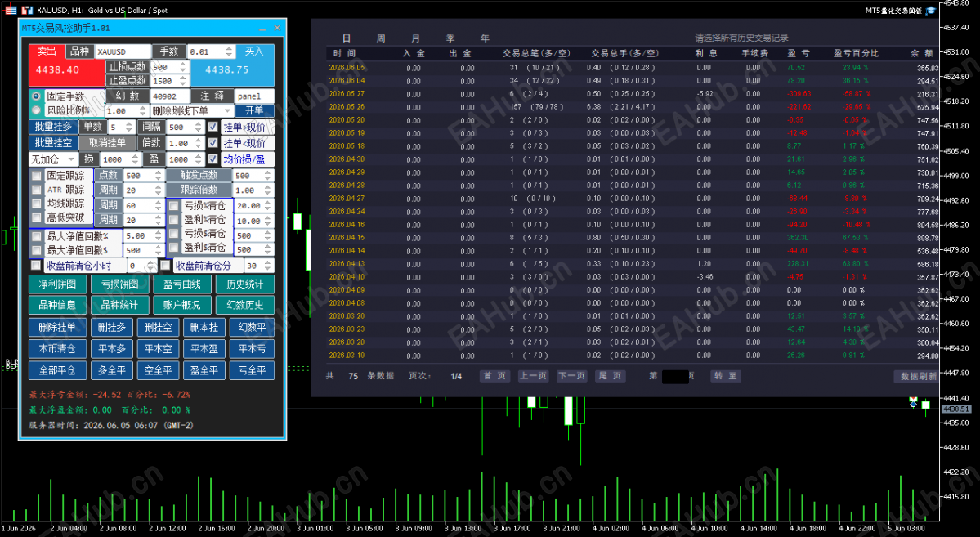Toggle the 挂单>现价 checkbox
The image size is (980, 537).
tap(213, 127)
